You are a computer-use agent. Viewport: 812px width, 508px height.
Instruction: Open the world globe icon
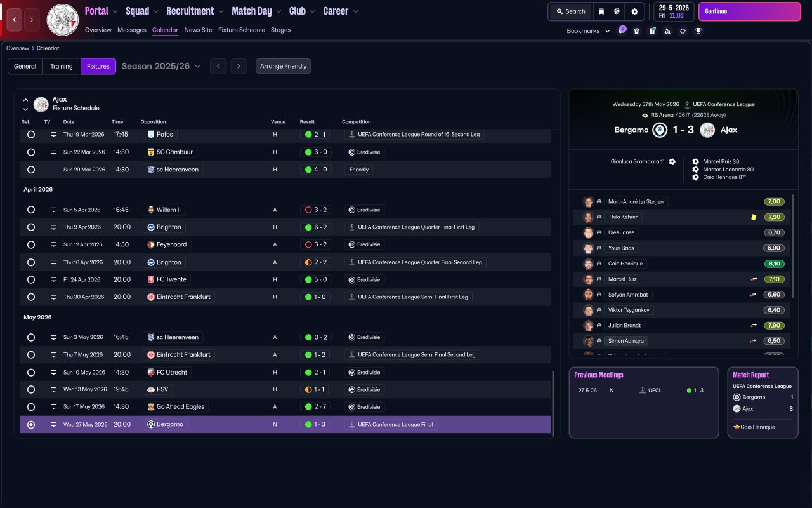pyautogui.click(x=617, y=11)
